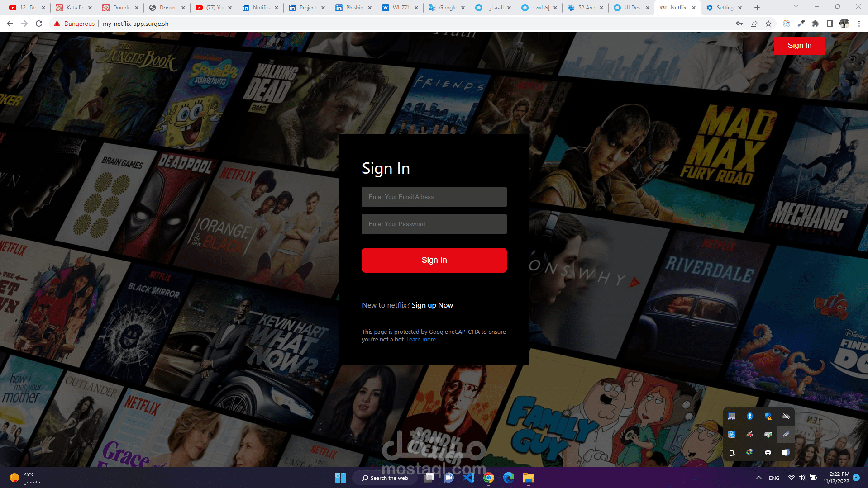Activate the eyedropper color picker extension

[801, 24]
